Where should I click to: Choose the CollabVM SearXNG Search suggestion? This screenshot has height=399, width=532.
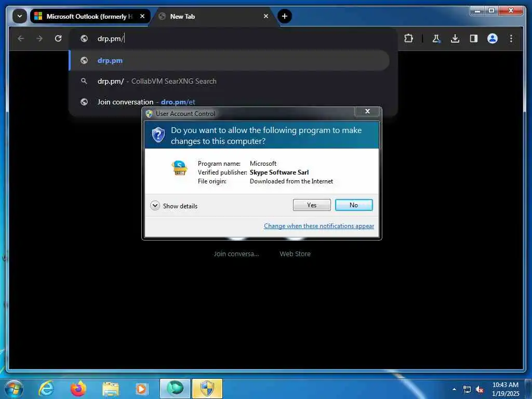229,81
